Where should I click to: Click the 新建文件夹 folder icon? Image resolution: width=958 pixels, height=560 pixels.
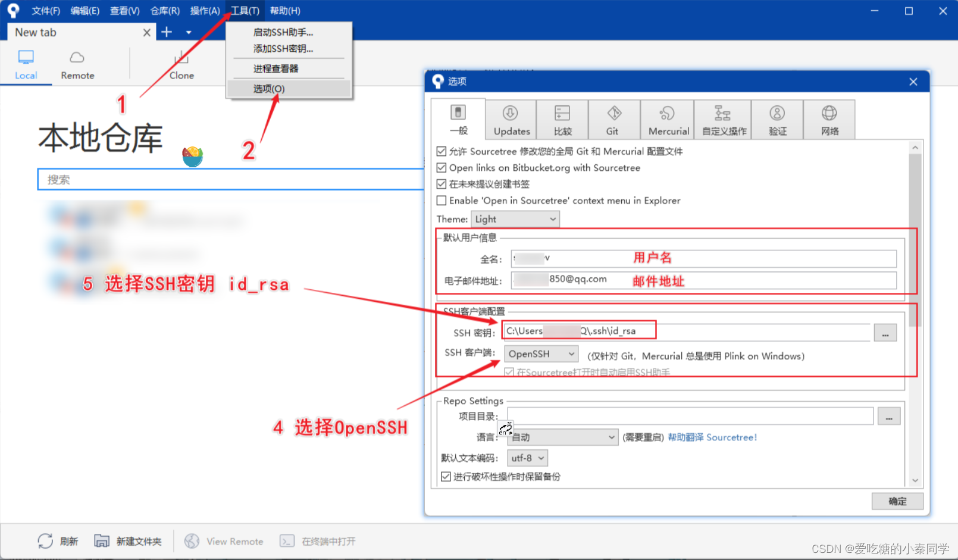click(102, 541)
